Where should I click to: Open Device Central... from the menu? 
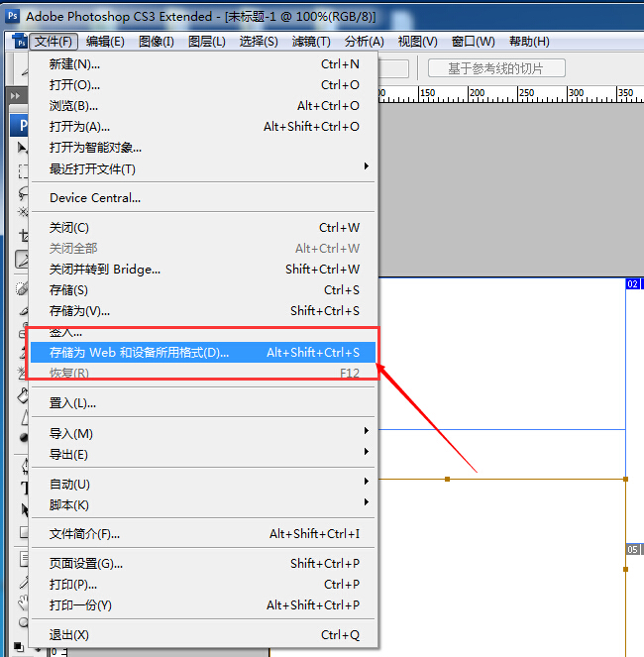pyautogui.click(x=204, y=198)
